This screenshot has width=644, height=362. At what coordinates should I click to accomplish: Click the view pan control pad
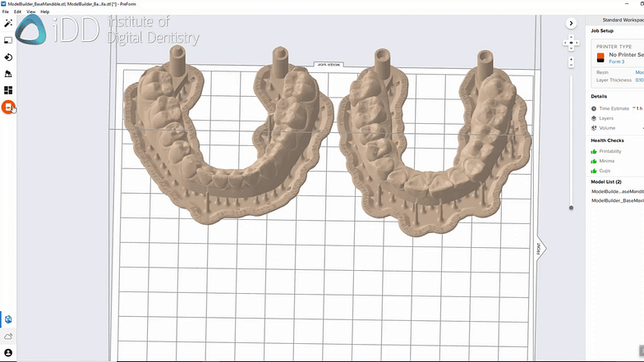pyautogui.click(x=573, y=41)
